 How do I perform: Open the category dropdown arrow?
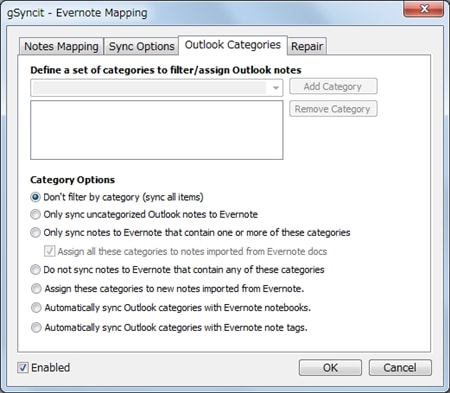coord(276,88)
